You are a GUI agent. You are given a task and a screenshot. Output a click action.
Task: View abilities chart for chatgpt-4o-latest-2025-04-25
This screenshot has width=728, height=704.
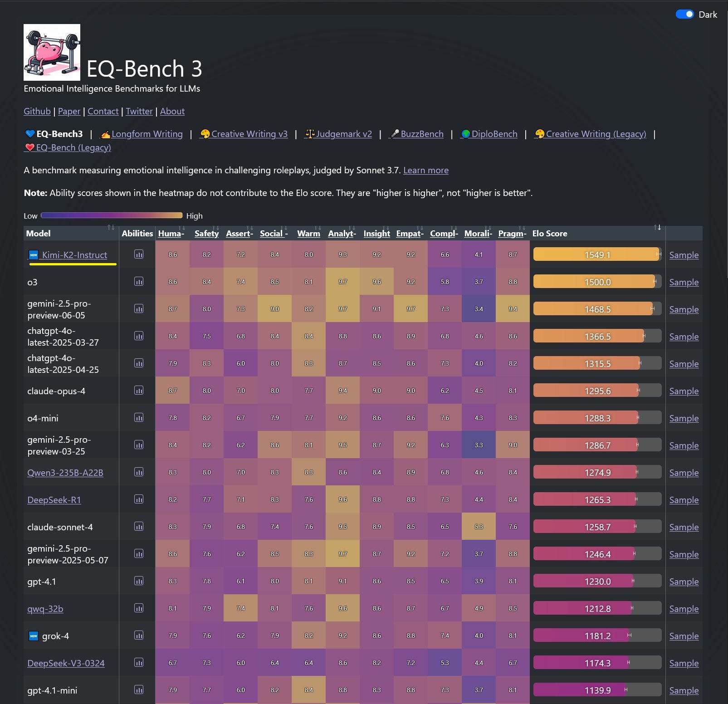(139, 363)
